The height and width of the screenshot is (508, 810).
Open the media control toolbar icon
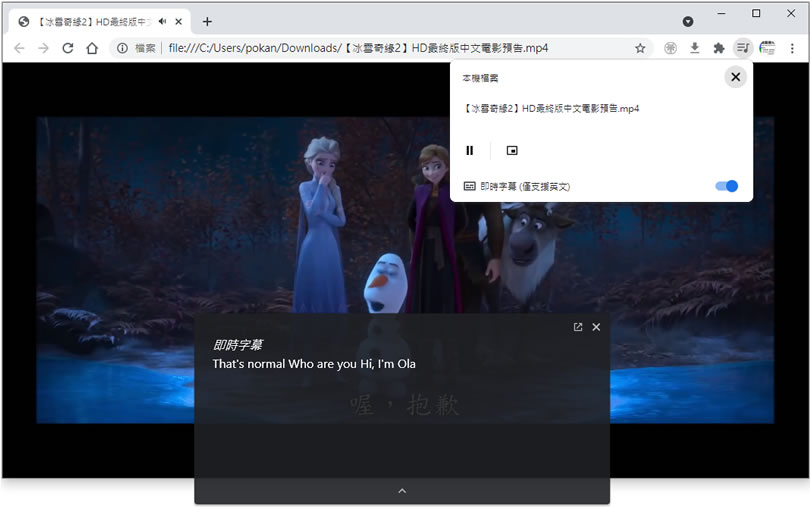point(743,48)
